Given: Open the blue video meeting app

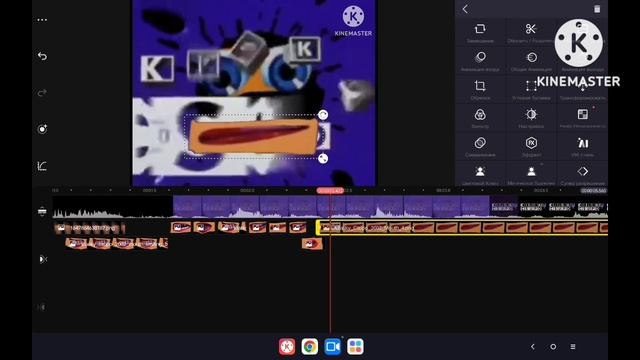Looking at the screenshot, I should (333, 347).
